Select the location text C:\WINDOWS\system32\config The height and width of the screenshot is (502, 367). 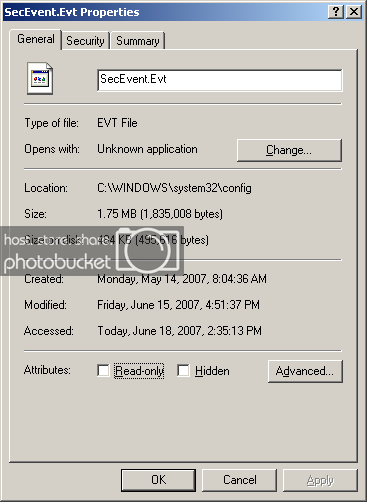click(174, 188)
